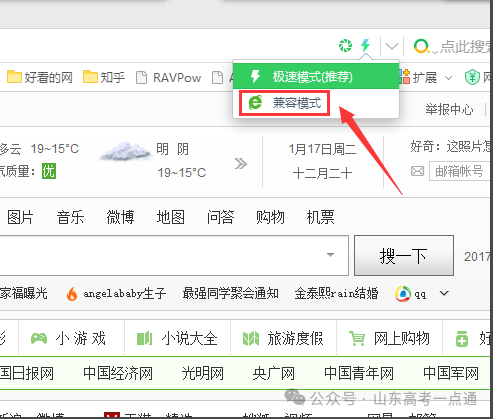Click the cloudy weather icon
The width and height of the screenshot is (493, 419).
(125, 151)
